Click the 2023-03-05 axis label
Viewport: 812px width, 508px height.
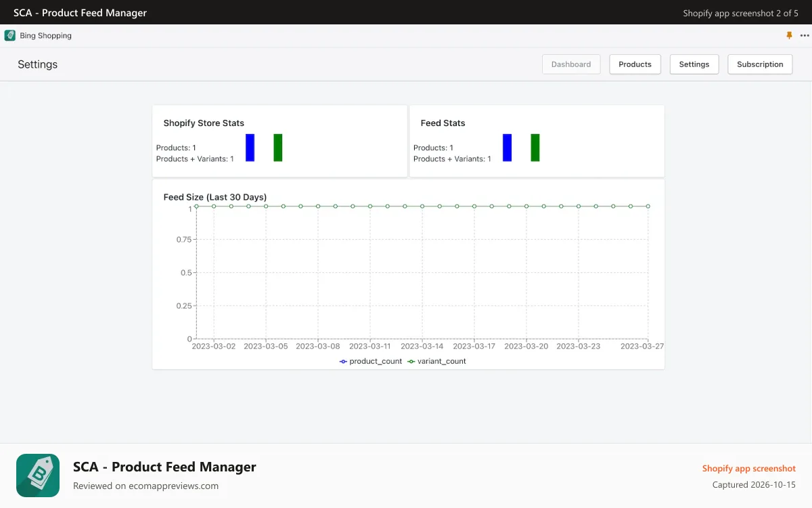[x=266, y=346]
